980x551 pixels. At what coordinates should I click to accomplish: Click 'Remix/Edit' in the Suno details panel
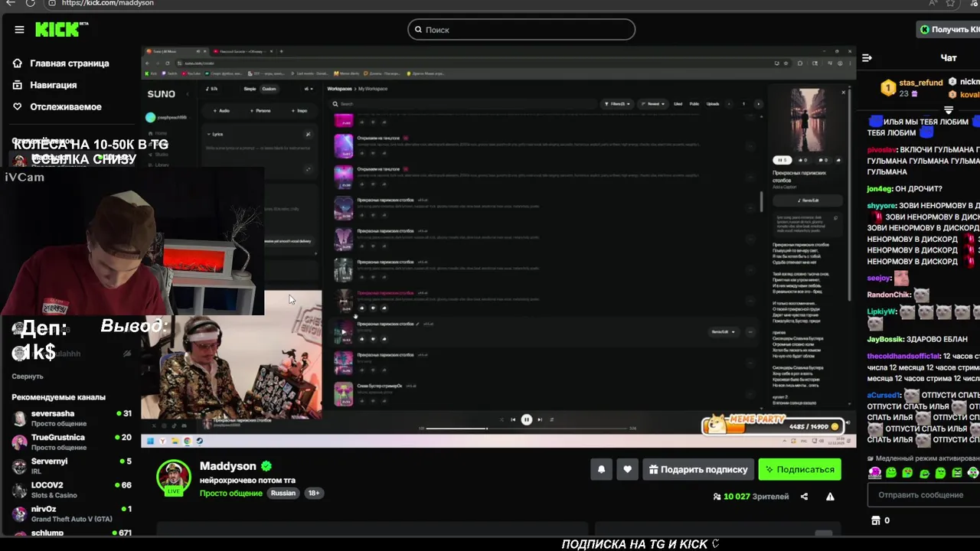808,201
